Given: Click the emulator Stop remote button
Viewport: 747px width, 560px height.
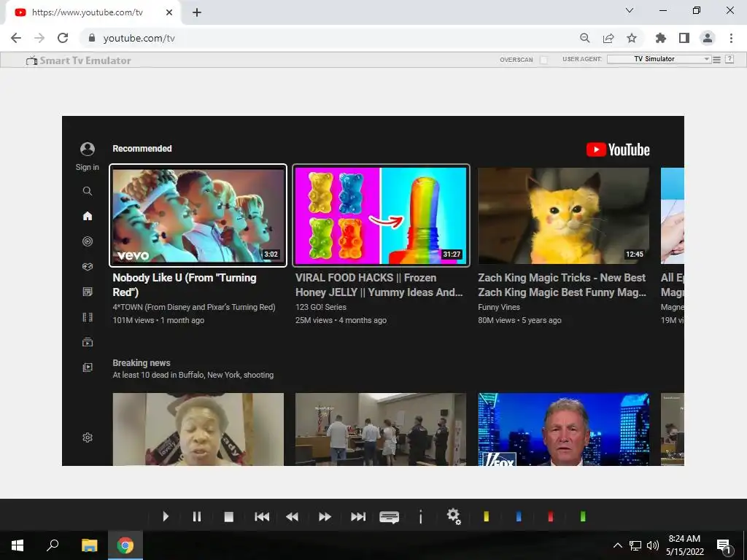Looking at the screenshot, I should (228, 517).
